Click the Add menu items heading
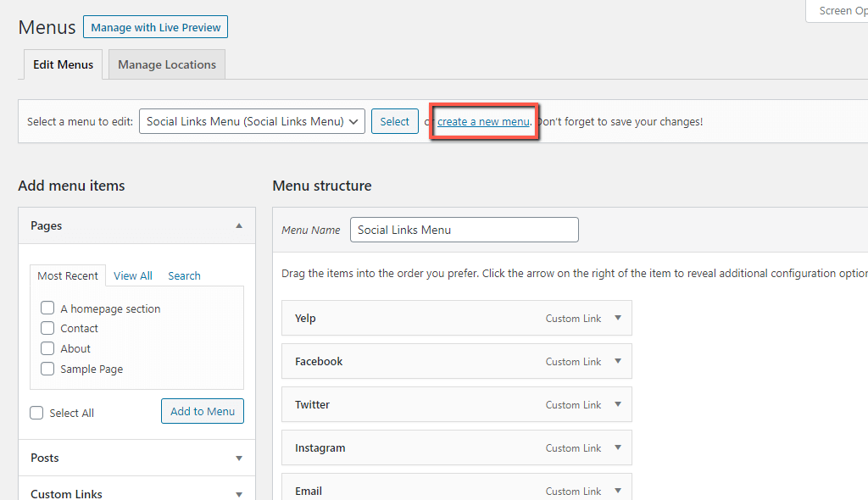Screen dimensions: 868x500 point(71,186)
